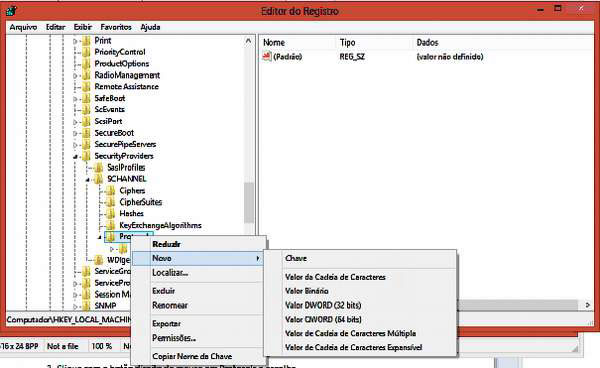
Task: Click the KeyExchangeAlgorithms folder icon
Action: tap(111, 225)
